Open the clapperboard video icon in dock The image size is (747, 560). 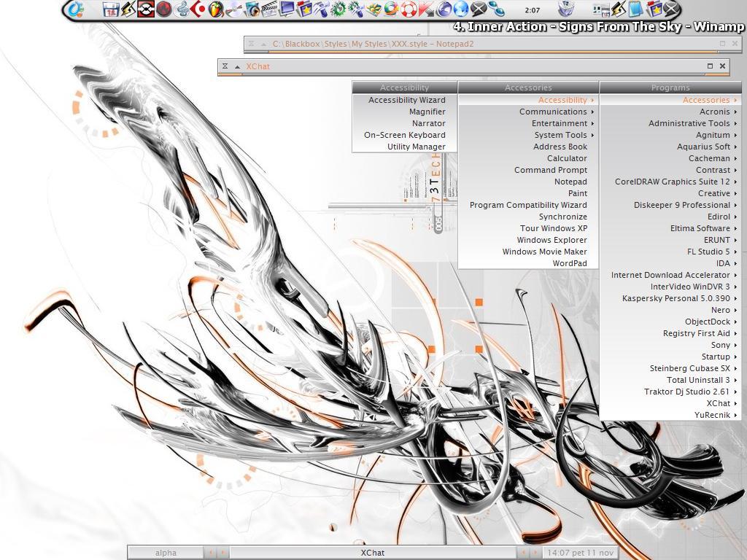[x=269, y=9]
